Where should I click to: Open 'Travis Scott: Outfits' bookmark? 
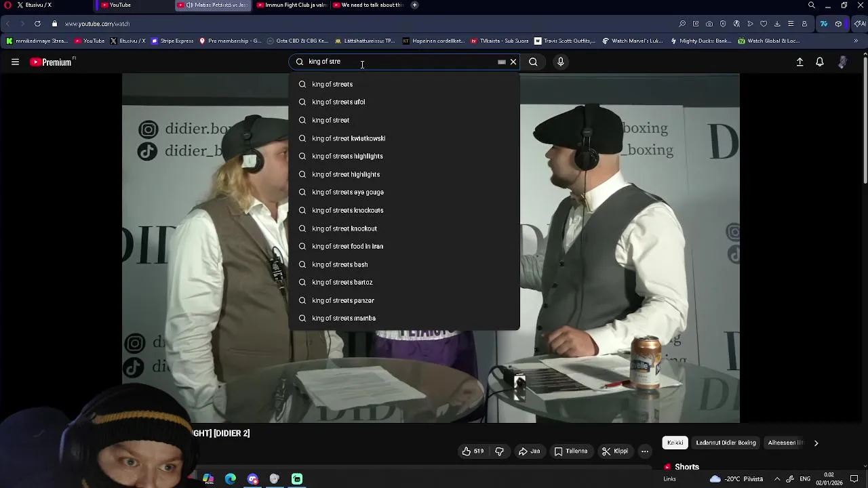tap(565, 41)
